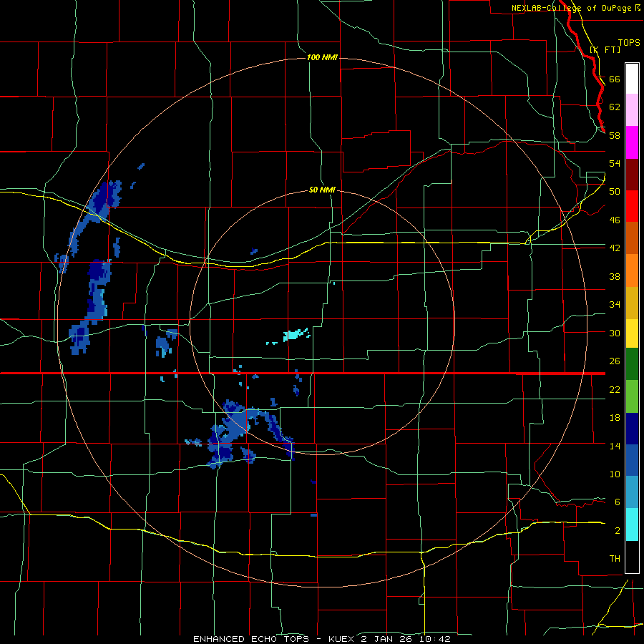Click the '38' legend value
Image resolution: width=644 pixels, height=644 pixels.
click(615, 276)
